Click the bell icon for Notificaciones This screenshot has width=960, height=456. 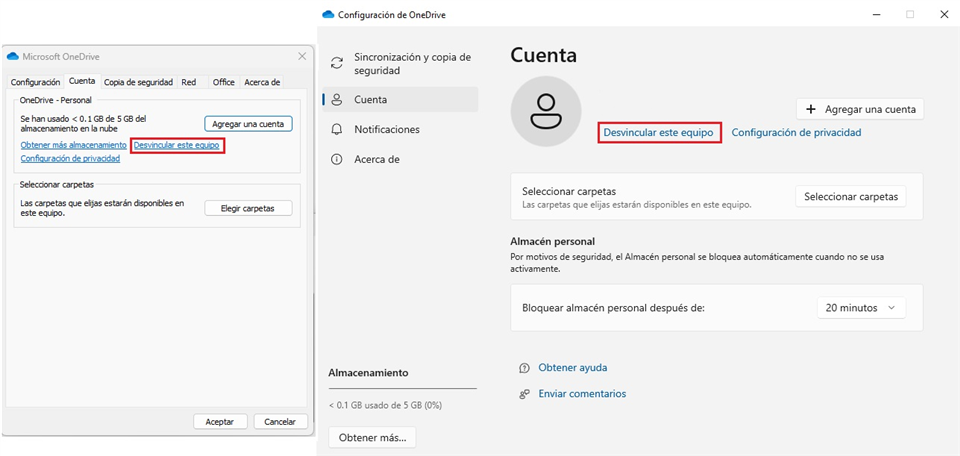pos(337,130)
